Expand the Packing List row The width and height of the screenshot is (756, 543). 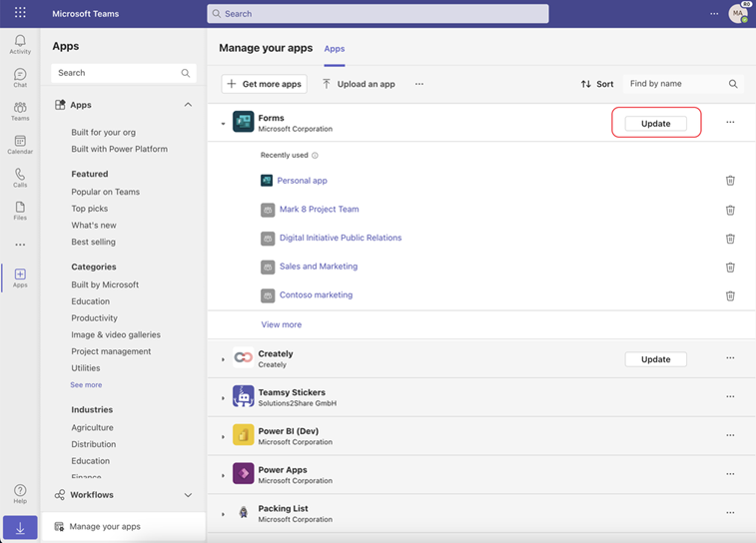(x=223, y=514)
